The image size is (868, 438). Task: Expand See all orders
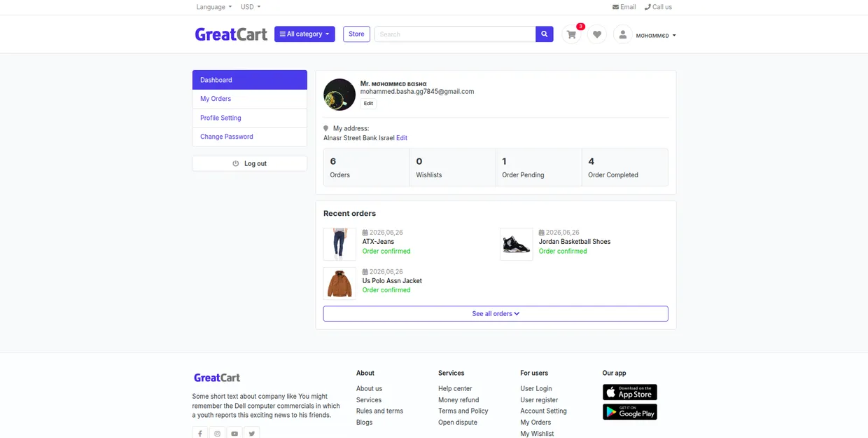tap(496, 313)
